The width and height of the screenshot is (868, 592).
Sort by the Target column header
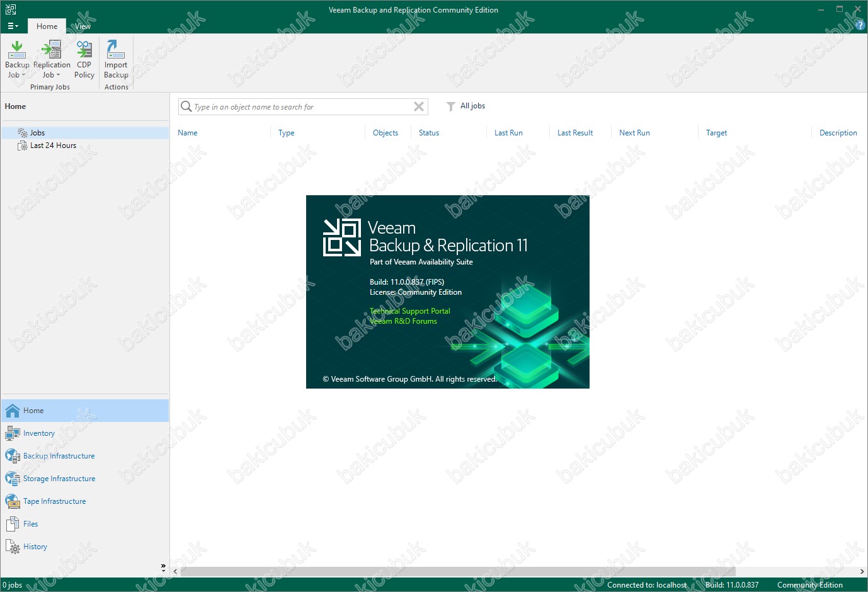(x=716, y=133)
